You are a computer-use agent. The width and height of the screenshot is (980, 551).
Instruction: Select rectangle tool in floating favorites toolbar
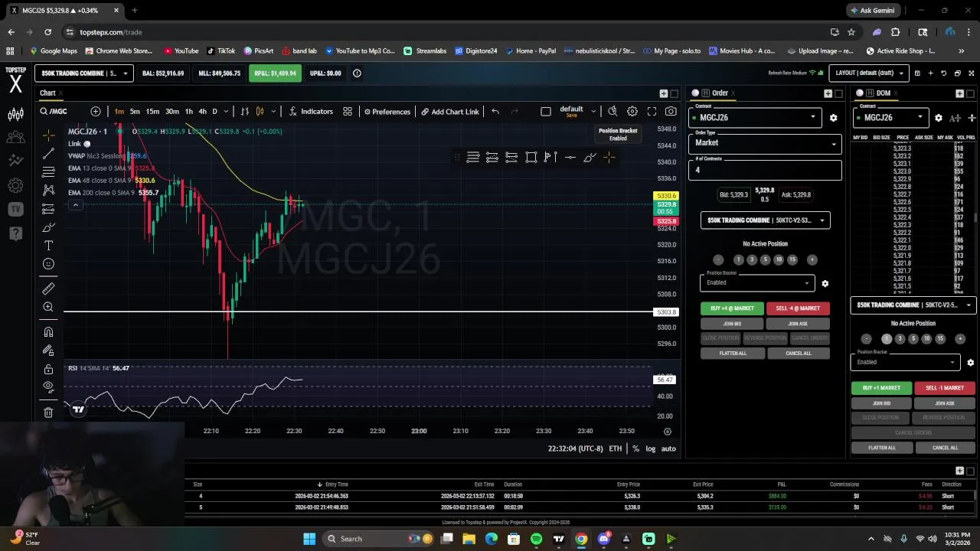(531, 158)
